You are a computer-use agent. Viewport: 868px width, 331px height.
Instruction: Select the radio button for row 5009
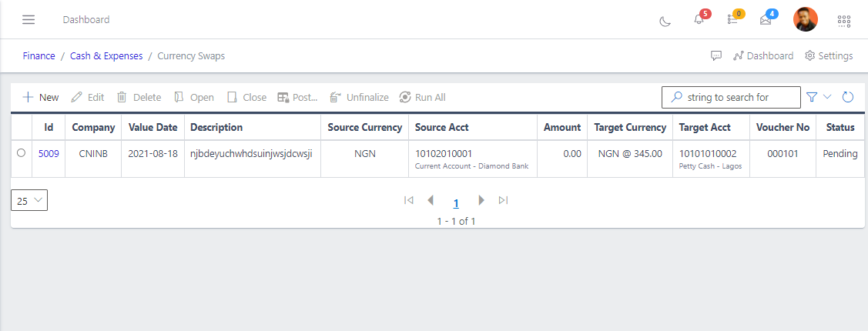[21, 153]
